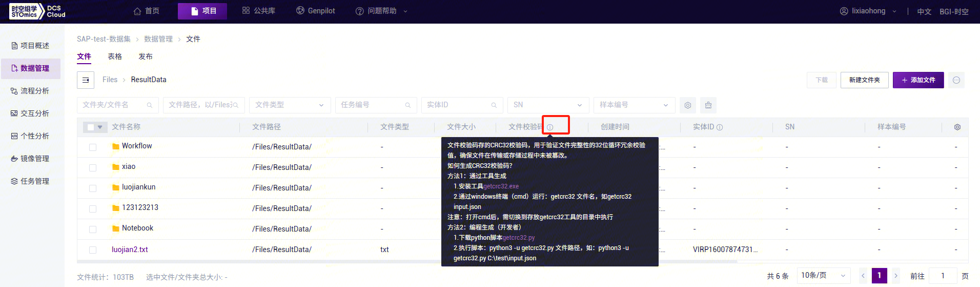980x287 pixels.
Task: Check the luojiankun folder checkbox
Action: pos(93,188)
